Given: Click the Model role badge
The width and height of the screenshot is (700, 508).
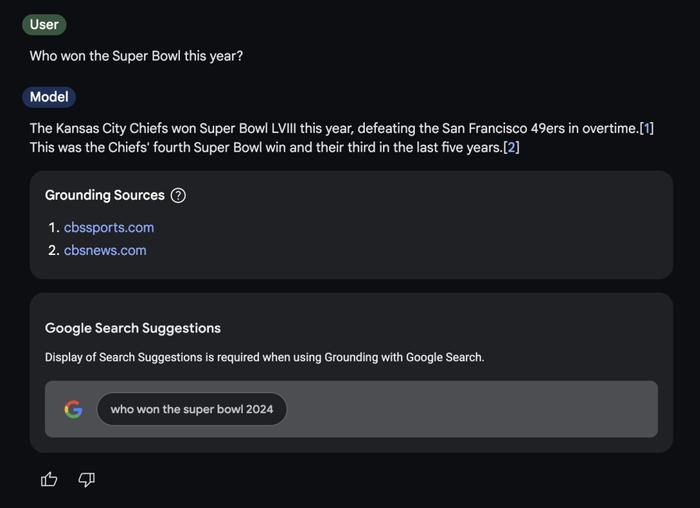Looking at the screenshot, I should pyautogui.click(x=49, y=97).
